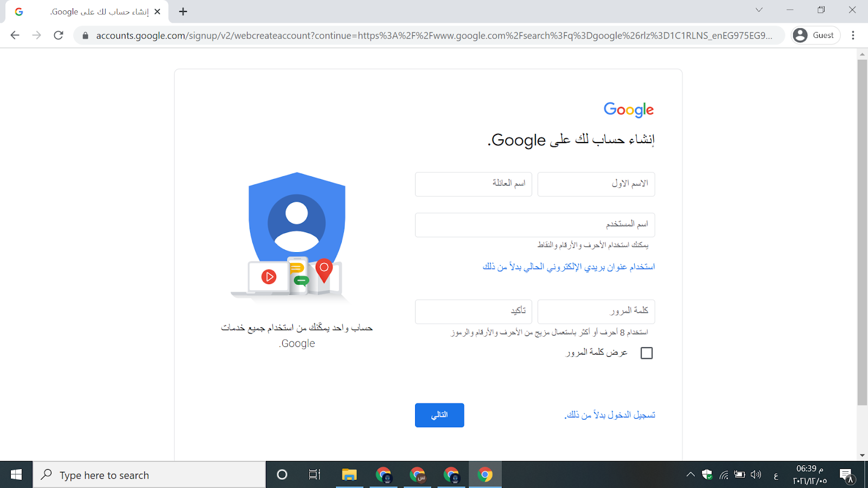Select the Google account creation tab
This screenshot has height=488, width=868.
(x=87, y=12)
